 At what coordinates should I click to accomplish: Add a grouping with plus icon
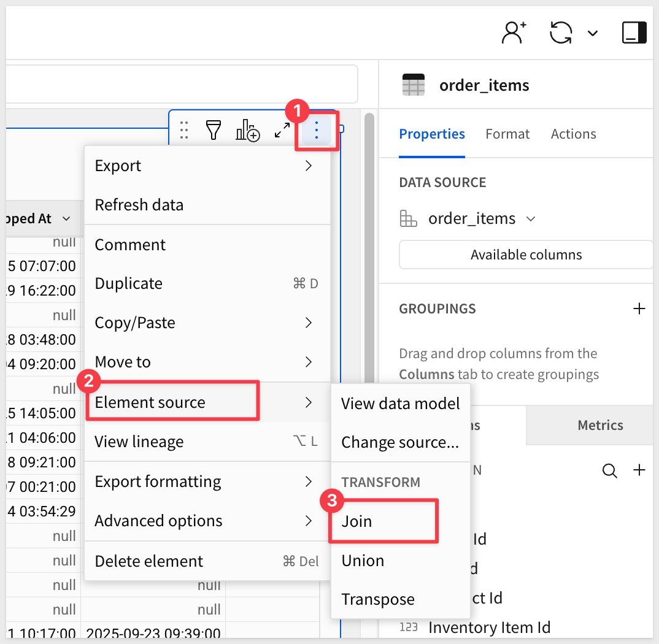click(x=639, y=309)
